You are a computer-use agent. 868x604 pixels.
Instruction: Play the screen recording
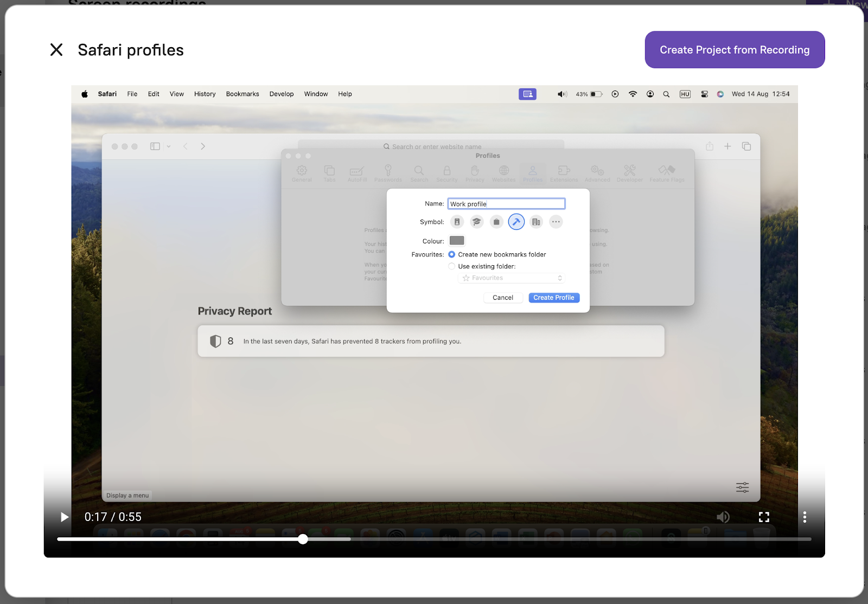(65, 517)
